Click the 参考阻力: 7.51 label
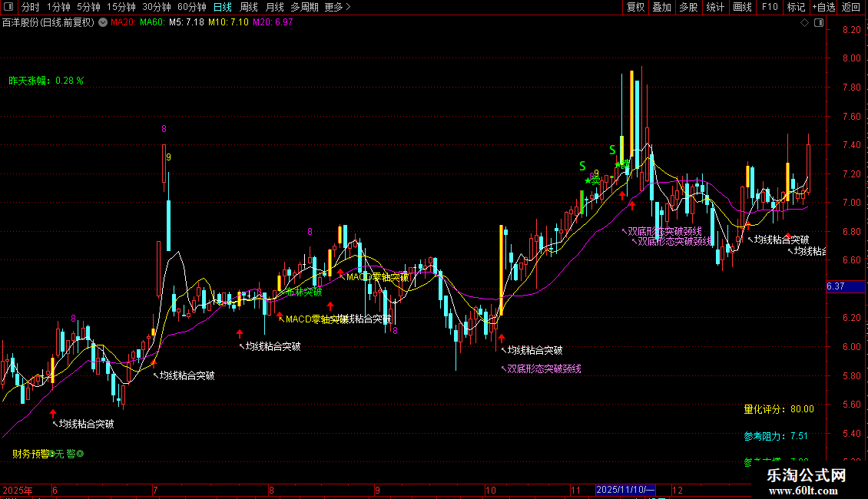Viewport: 868px width, 499px height. 776,437
